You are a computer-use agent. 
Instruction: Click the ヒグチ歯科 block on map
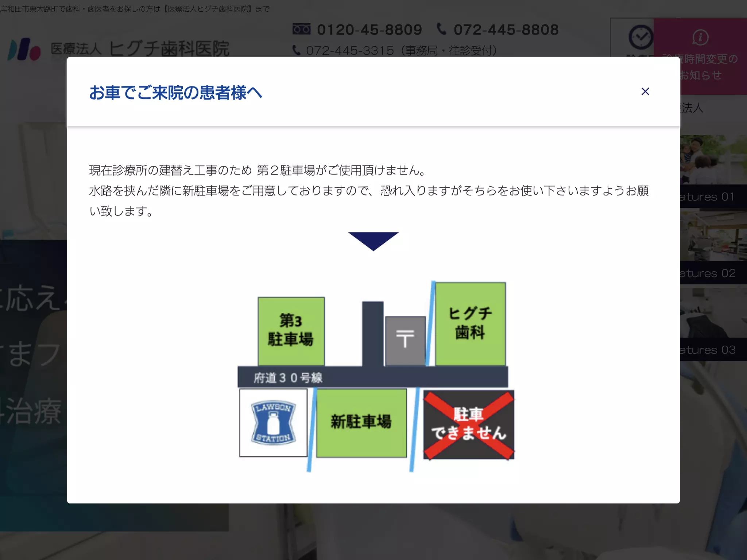click(470, 323)
